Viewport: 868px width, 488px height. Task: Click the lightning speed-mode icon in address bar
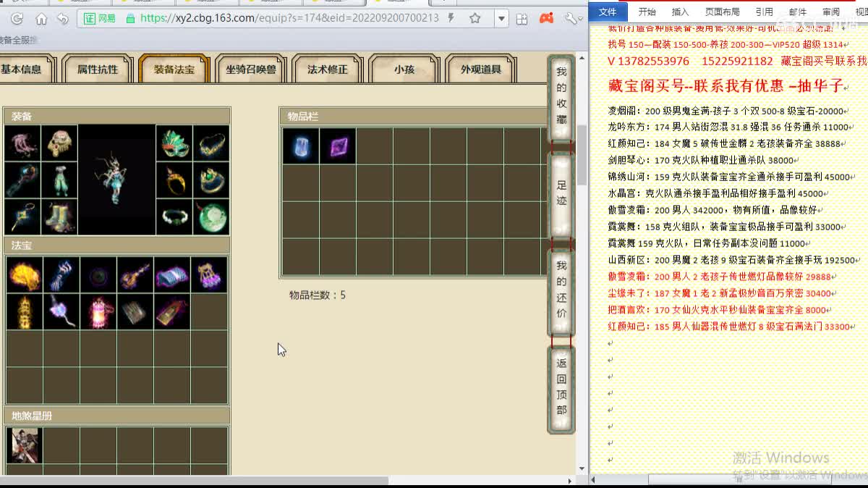(451, 18)
